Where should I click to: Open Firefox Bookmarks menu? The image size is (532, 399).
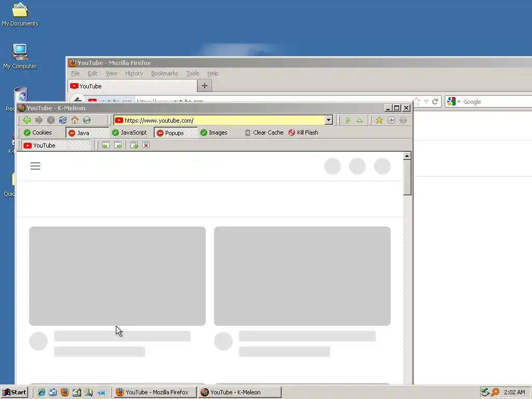[x=165, y=73]
